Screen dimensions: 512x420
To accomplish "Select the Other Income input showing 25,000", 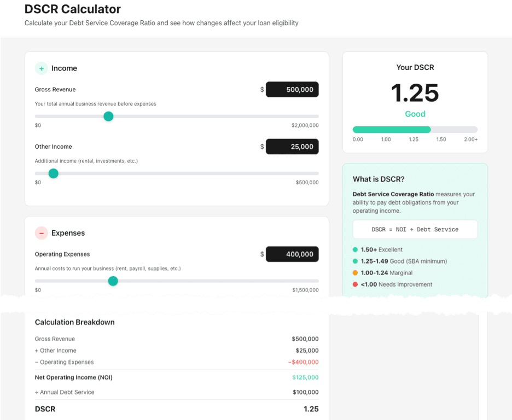I will tap(292, 147).
